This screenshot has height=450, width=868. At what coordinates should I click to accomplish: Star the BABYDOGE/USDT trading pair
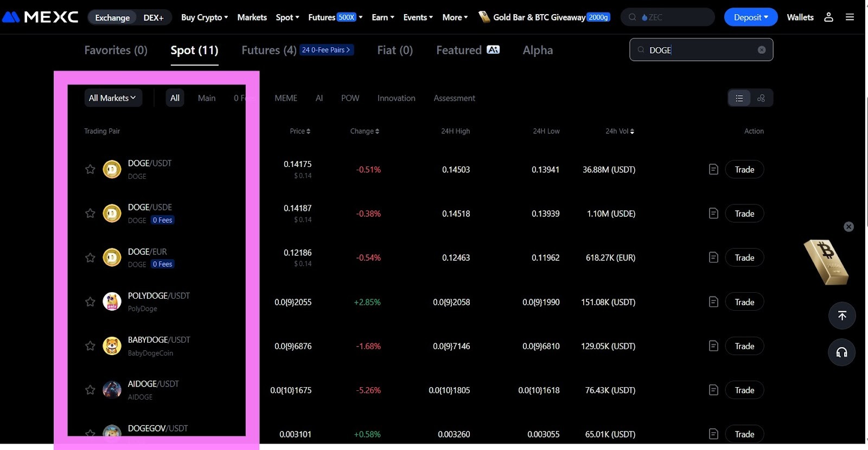point(90,346)
